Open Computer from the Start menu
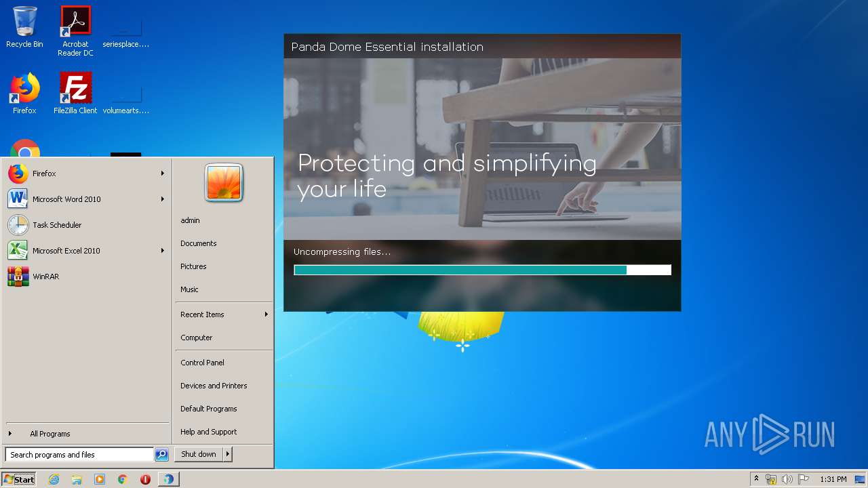The height and width of the screenshot is (488, 868). coord(197,338)
